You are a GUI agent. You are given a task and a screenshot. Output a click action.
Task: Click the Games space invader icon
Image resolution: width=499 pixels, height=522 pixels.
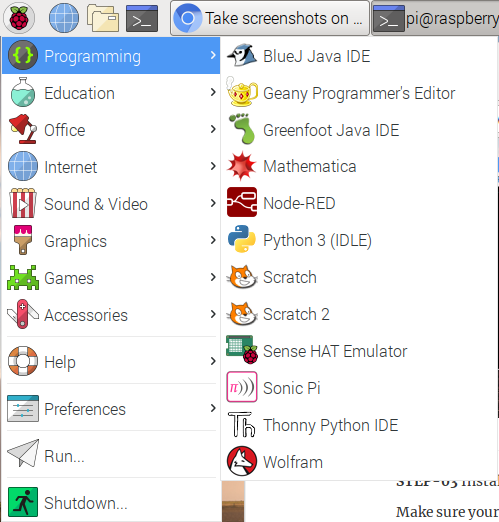tap(23, 277)
